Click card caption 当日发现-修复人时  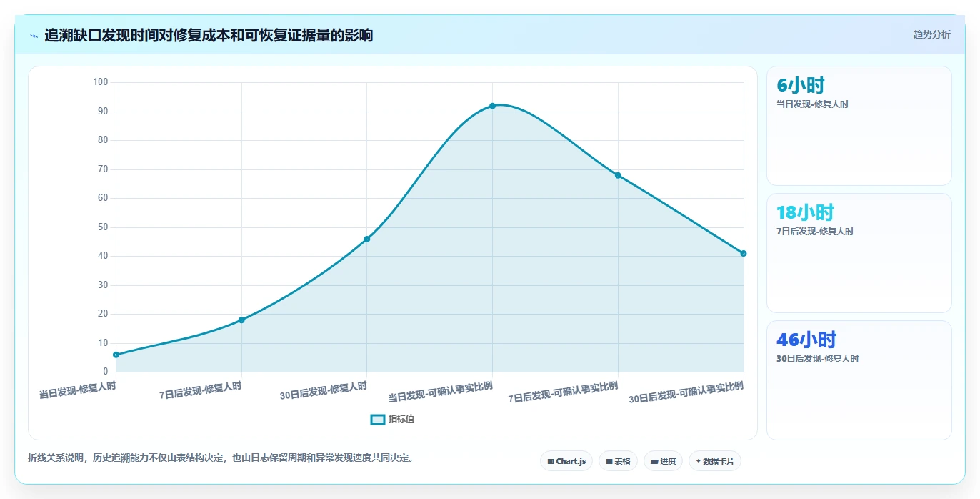pyautogui.click(x=812, y=104)
